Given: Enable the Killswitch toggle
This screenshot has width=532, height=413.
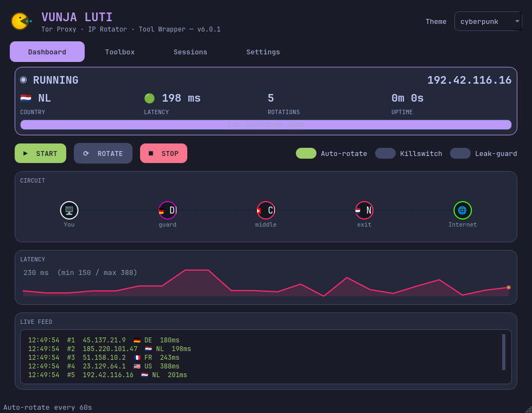Looking at the screenshot, I should click(385, 153).
